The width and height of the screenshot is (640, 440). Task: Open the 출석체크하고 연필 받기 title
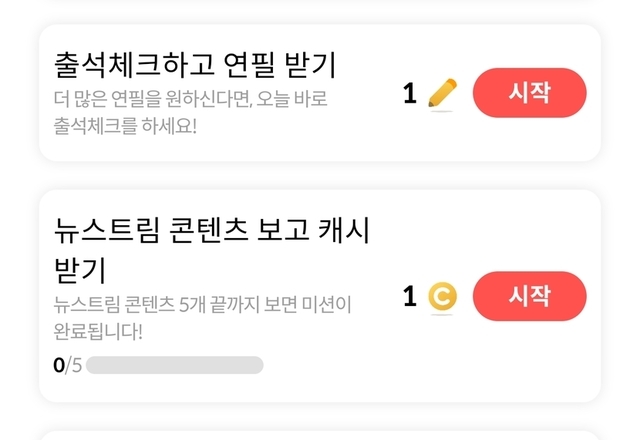coord(195,65)
